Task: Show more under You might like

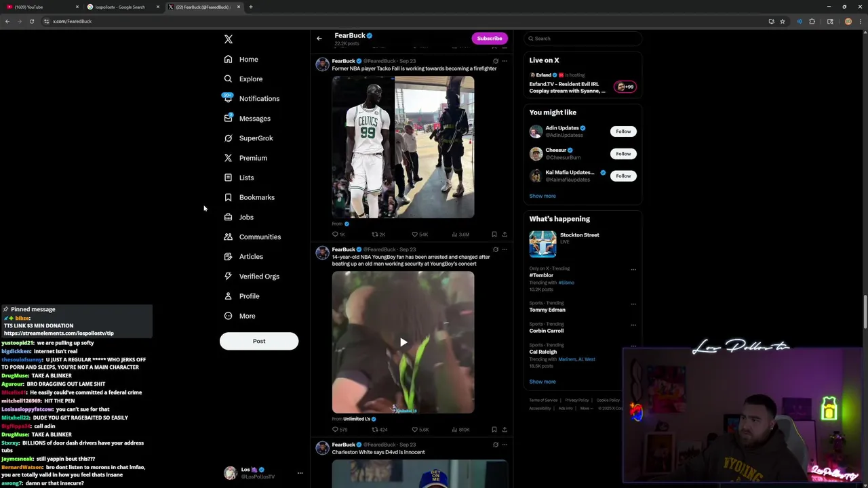Action: click(x=542, y=196)
